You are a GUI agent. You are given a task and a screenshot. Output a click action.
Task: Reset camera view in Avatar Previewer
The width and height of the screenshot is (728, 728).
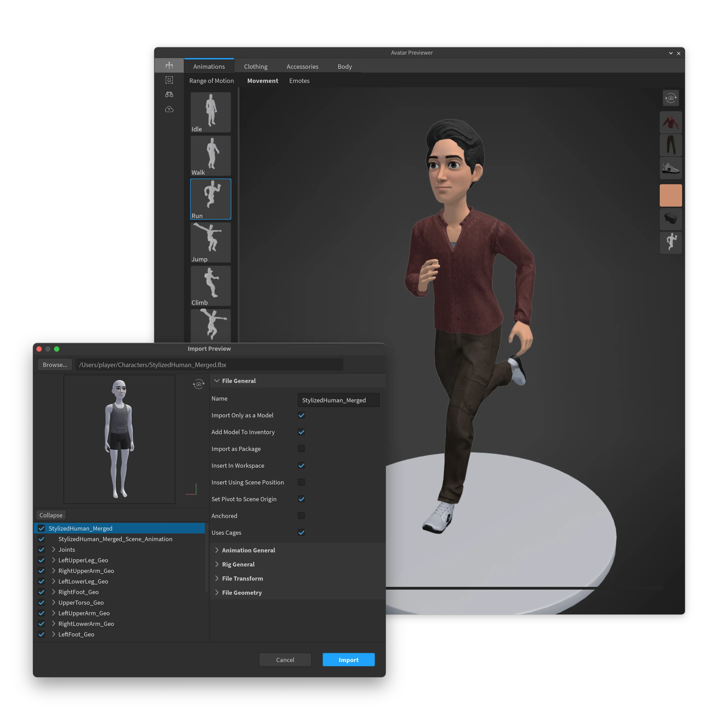(670, 98)
